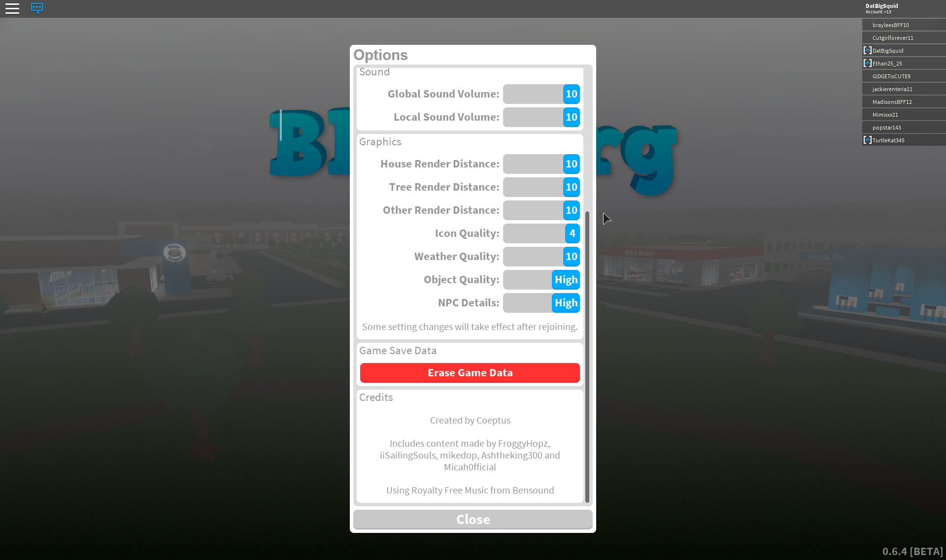Click the Erase Game Data button
946x560 pixels.
pos(470,372)
